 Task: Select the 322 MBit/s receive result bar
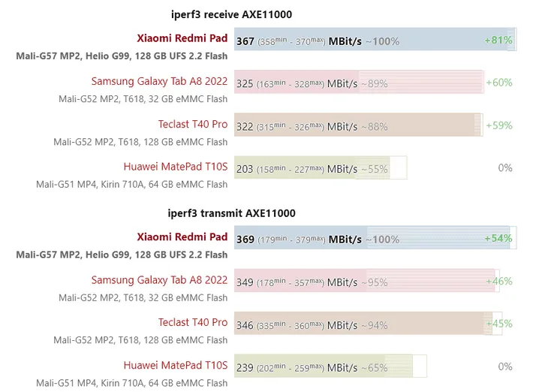(x=358, y=126)
